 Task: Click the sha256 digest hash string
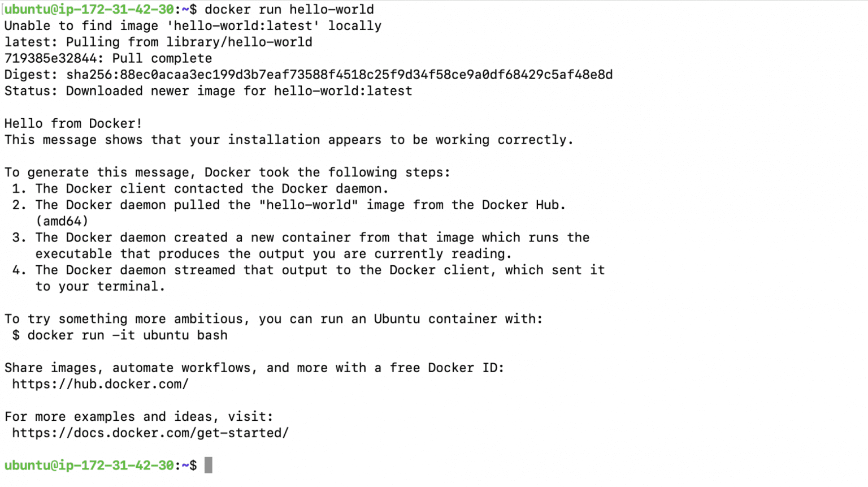click(x=339, y=75)
